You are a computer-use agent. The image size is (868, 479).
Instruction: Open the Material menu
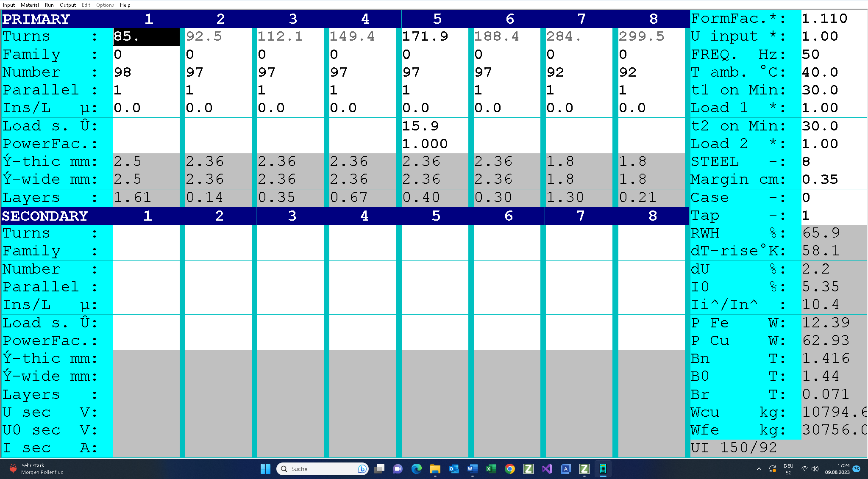pos(30,5)
